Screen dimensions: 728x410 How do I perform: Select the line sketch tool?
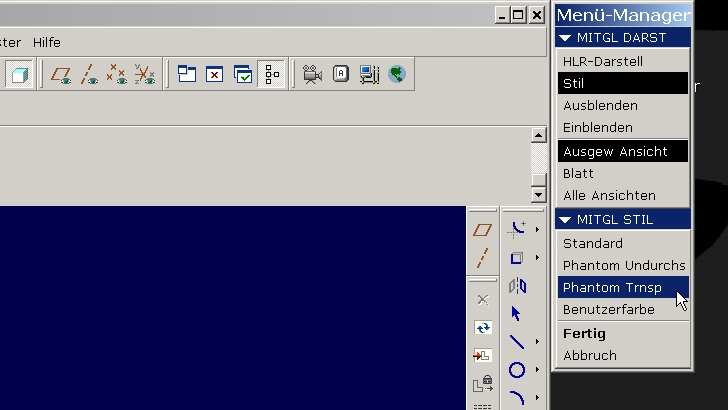coord(517,342)
